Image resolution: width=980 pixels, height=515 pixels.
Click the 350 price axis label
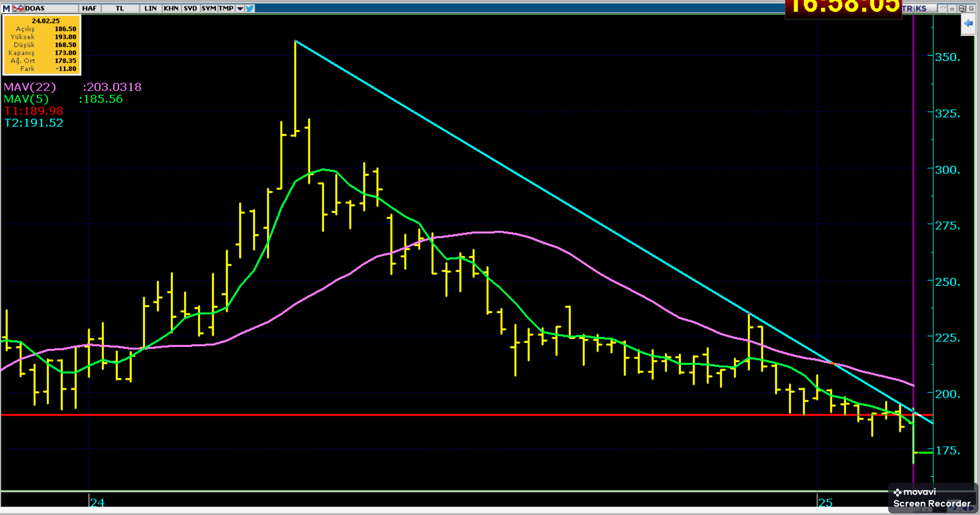[947, 57]
